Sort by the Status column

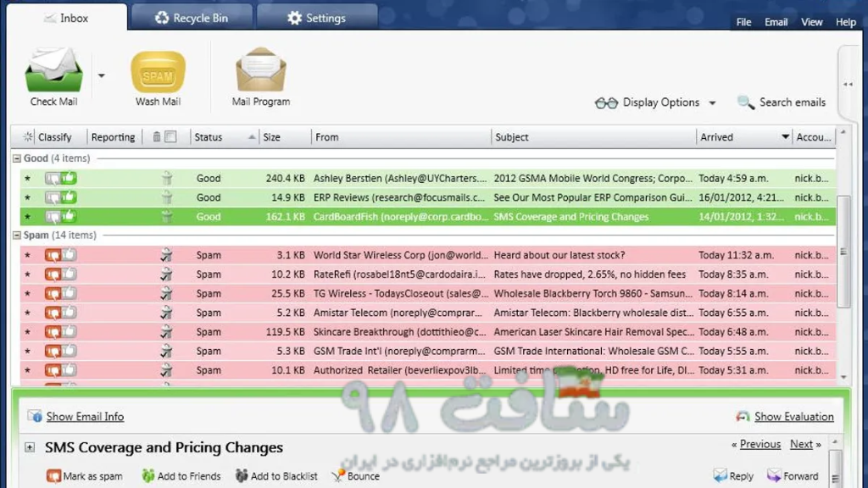[x=209, y=137]
